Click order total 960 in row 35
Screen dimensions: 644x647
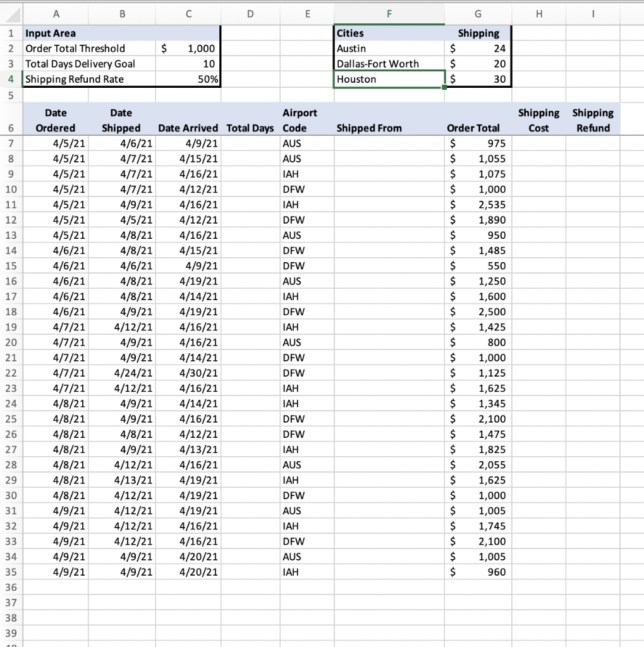coord(478,572)
